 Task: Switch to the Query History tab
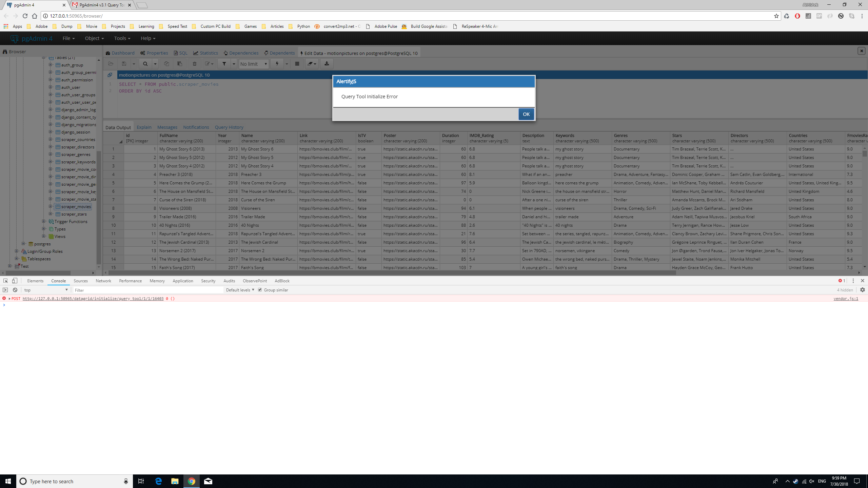click(x=229, y=127)
